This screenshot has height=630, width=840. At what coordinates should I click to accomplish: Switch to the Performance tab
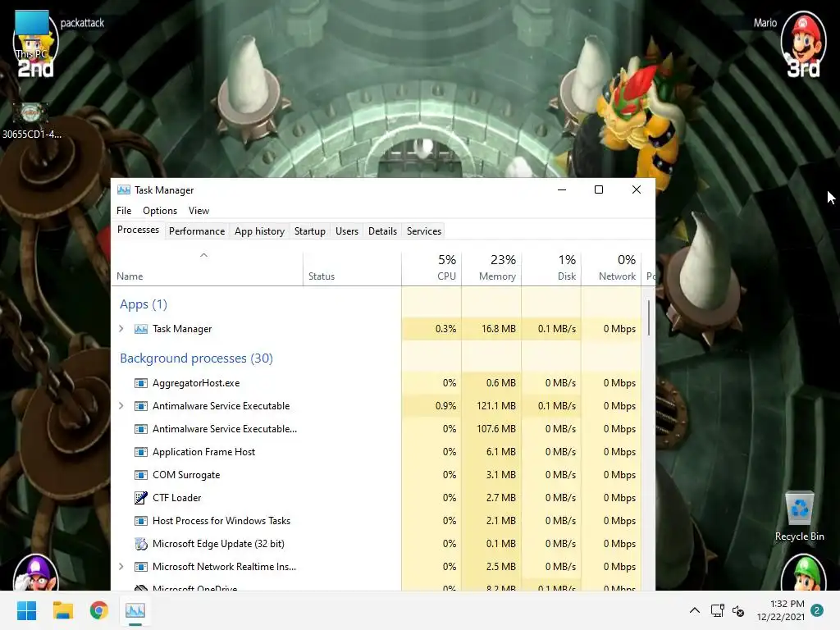point(197,231)
